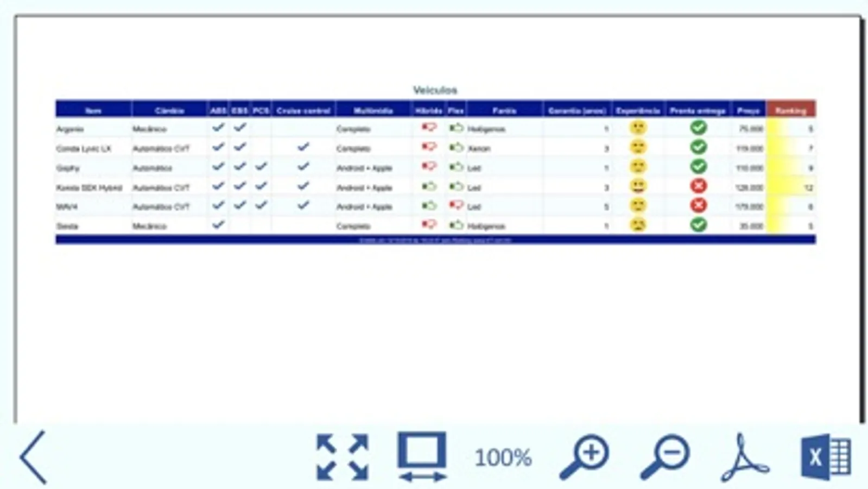Export the report as PDF
Screen dimensions: 868x489
[x=745, y=457]
